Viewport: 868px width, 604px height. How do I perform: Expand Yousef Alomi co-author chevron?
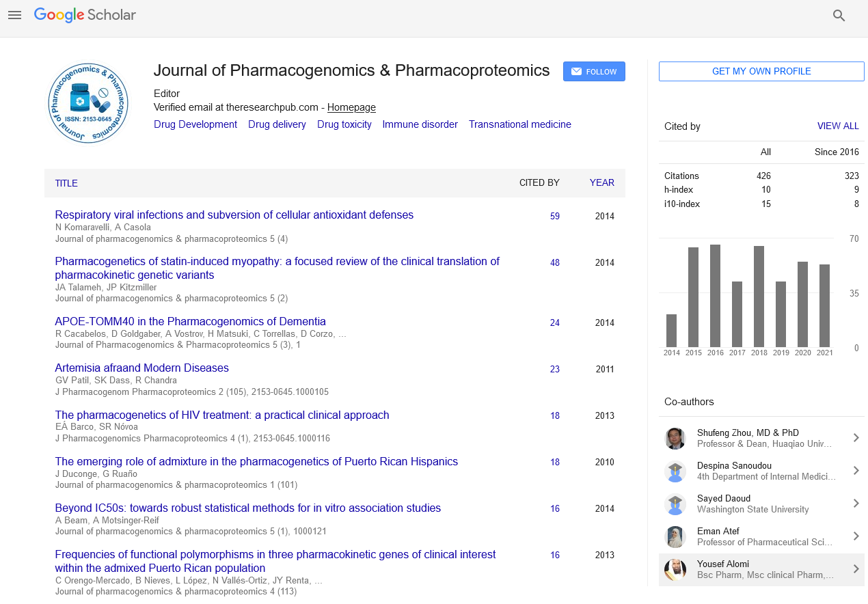pos(856,569)
